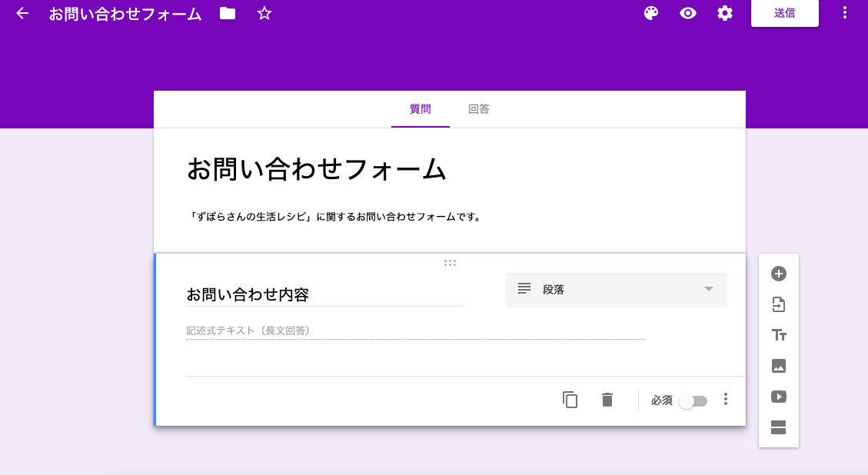
Task: Click the 記述式テキスト（長文回答）placeholder
Action: (x=248, y=331)
